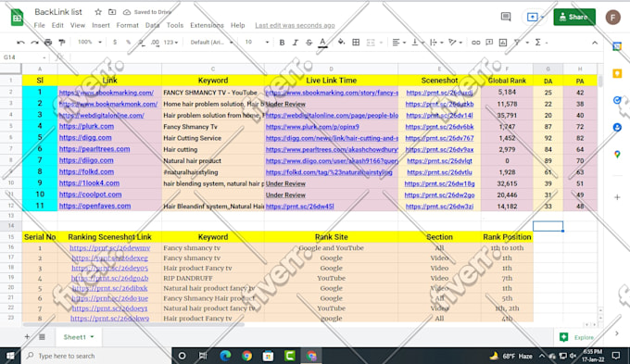Format as currency with dollar icon
Viewport: 630px width, 364px height.
pos(115,43)
